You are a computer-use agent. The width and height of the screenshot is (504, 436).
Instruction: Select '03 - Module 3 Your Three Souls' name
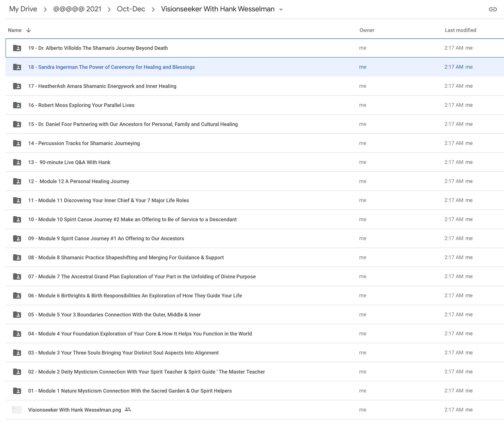click(123, 352)
